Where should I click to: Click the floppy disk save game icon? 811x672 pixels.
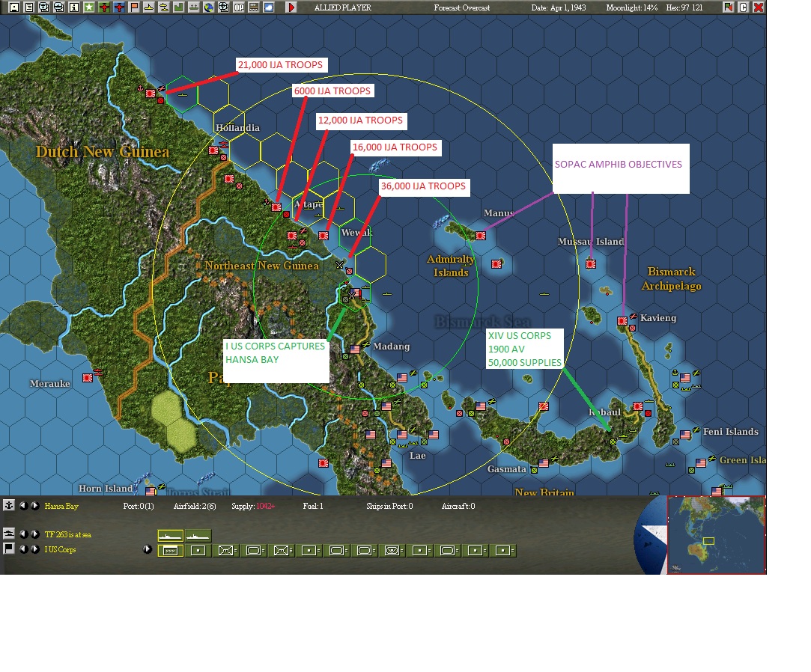tap(14, 7)
